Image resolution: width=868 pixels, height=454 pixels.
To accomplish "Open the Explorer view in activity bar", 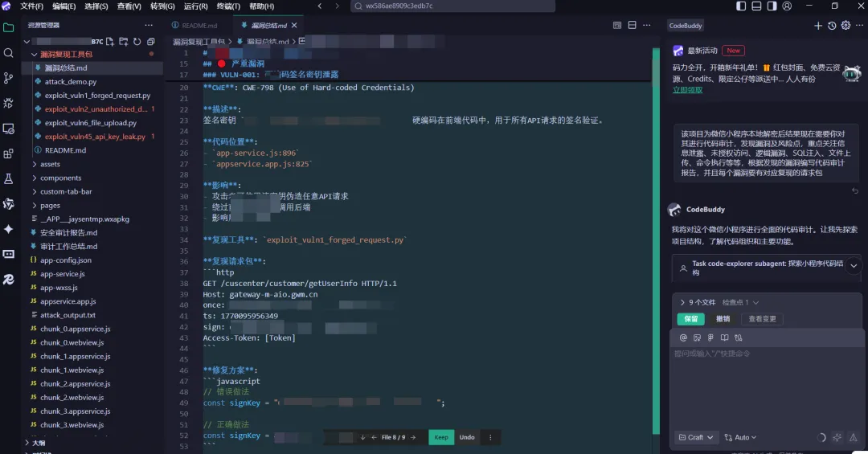I will point(8,27).
